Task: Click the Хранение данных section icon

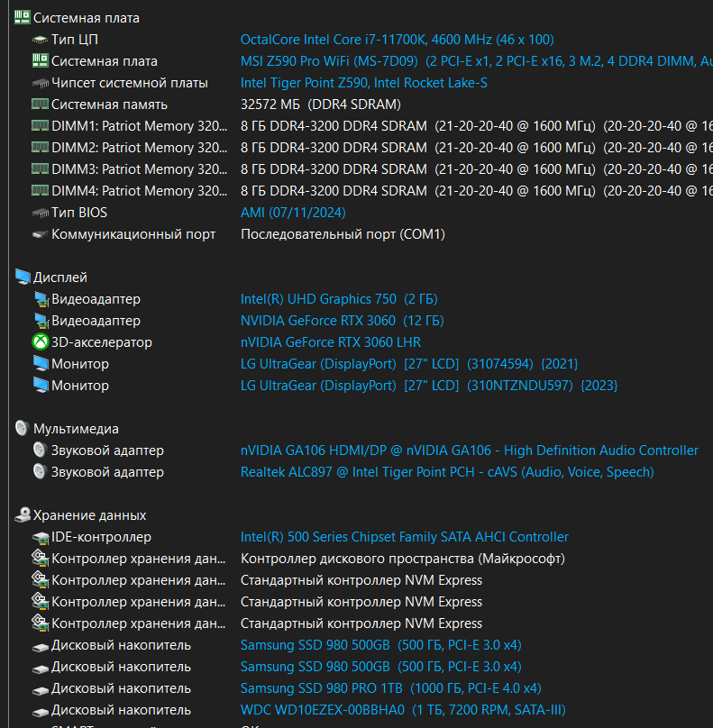Action: pyautogui.click(x=23, y=515)
